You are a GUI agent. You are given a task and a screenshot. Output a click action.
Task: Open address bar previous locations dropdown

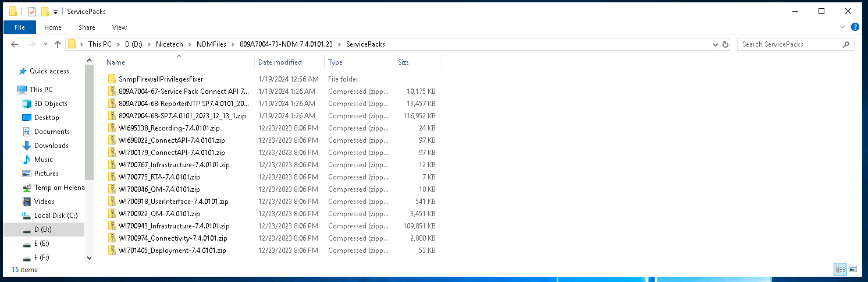[x=715, y=44]
